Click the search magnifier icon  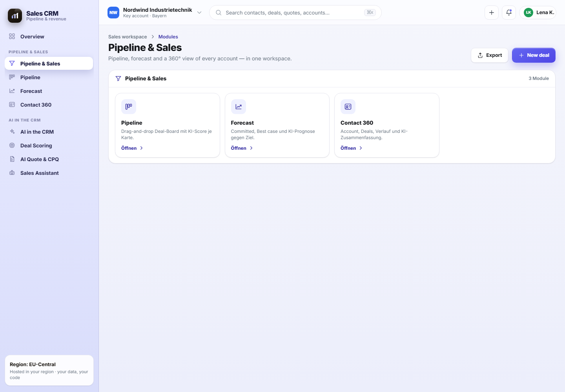(219, 13)
